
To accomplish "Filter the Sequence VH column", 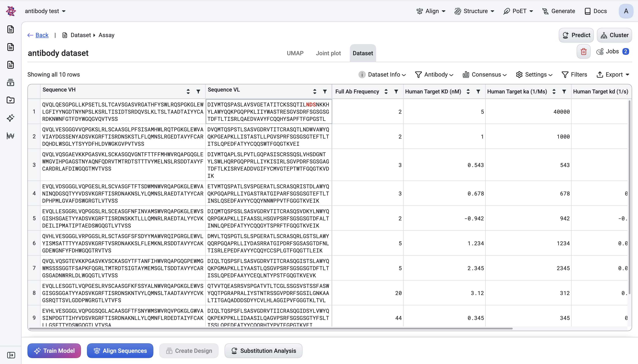I will click(x=198, y=92).
